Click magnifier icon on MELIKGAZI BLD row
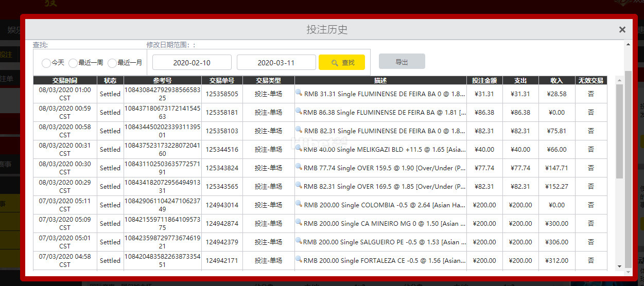 [x=299, y=148]
